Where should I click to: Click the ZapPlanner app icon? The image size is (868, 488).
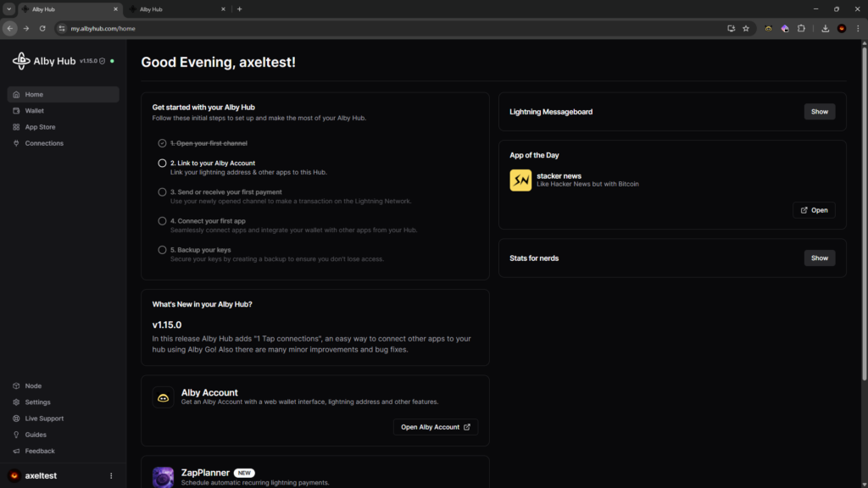pyautogui.click(x=163, y=477)
